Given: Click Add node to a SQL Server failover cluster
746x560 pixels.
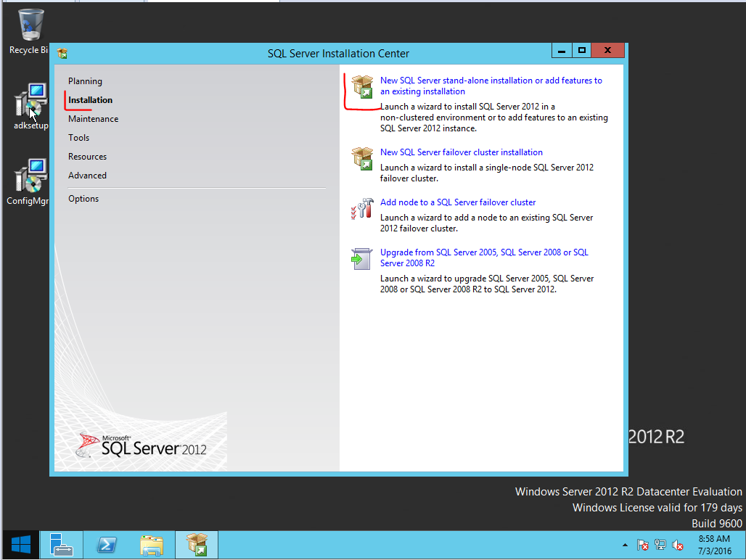Looking at the screenshot, I should 458,202.
